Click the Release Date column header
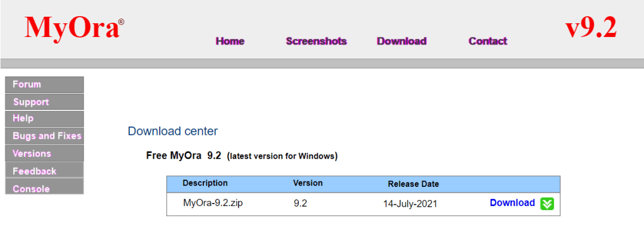This screenshot has height=243, width=644. pos(413,184)
